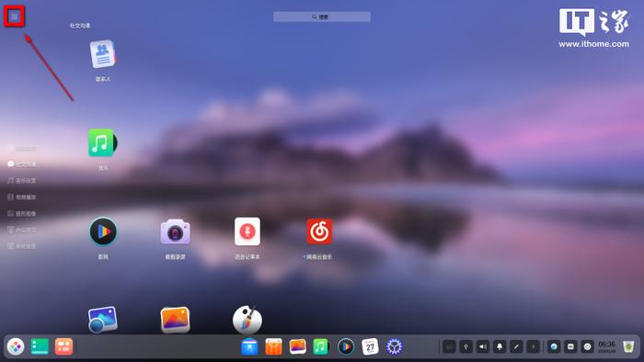Click the search field at the top
The width and height of the screenshot is (644, 362).
[x=322, y=17]
